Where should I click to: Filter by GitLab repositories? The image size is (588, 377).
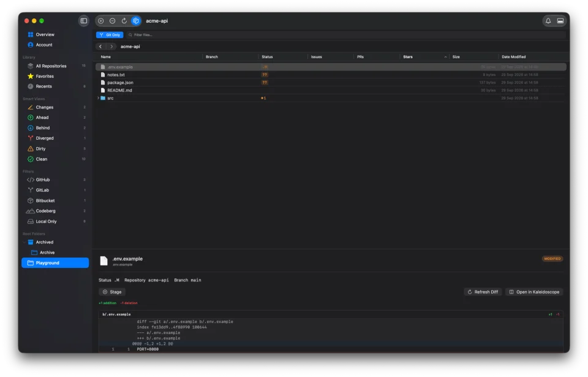55,191
